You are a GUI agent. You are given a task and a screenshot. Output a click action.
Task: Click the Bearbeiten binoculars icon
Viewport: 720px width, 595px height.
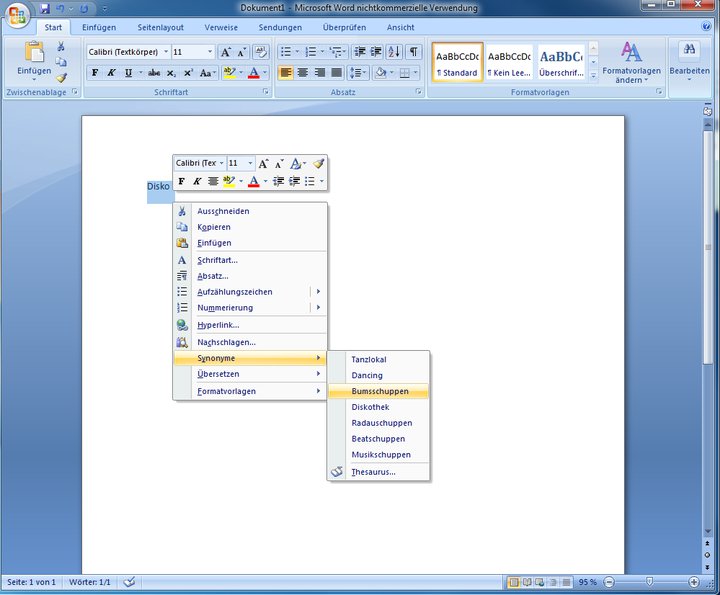(x=689, y=50)
